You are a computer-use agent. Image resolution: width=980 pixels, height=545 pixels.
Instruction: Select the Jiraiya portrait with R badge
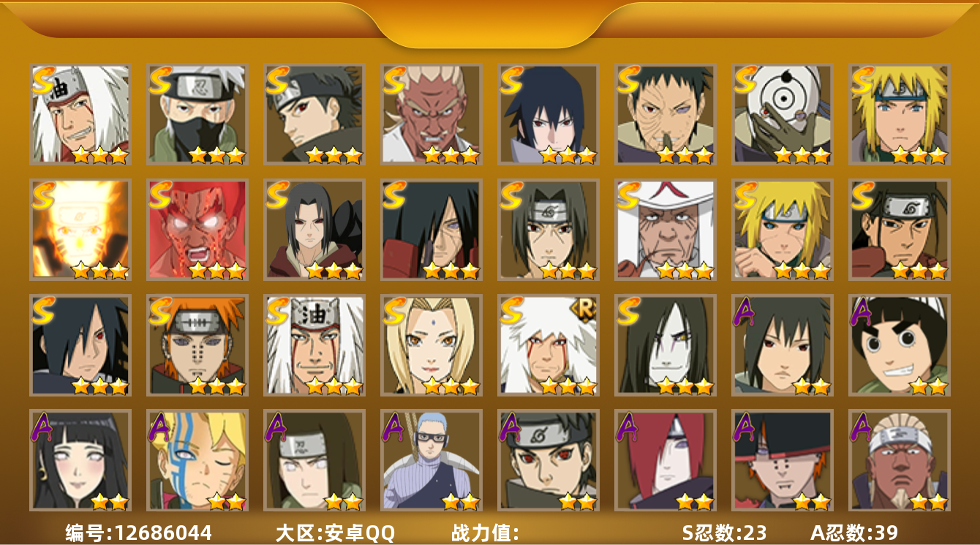coord(548,345)
